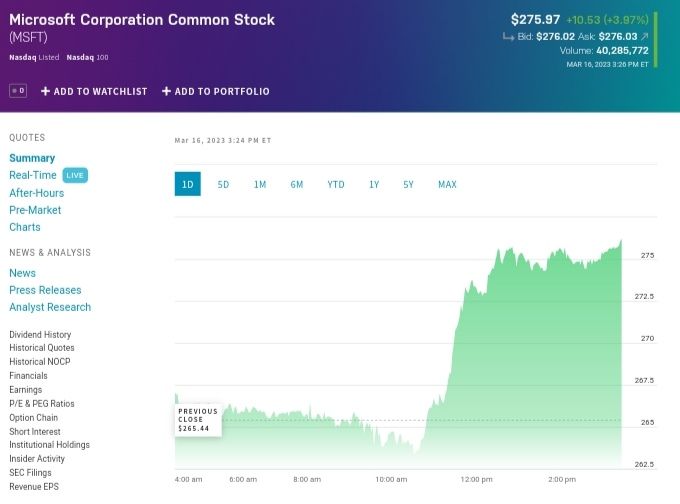This screenshot has height=504, width=680.
Task: Click the (MSFT) ticker symbol
Action: click(x=28, y=37)
